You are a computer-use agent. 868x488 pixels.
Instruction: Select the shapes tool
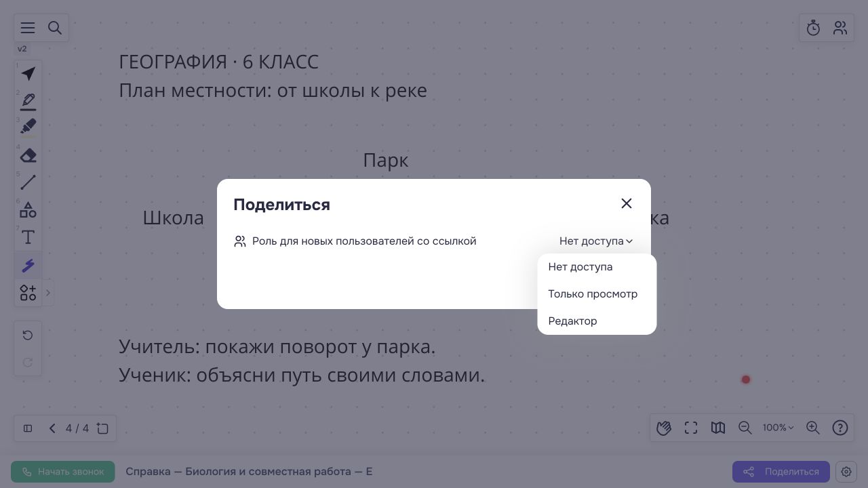tap(28, 210)
